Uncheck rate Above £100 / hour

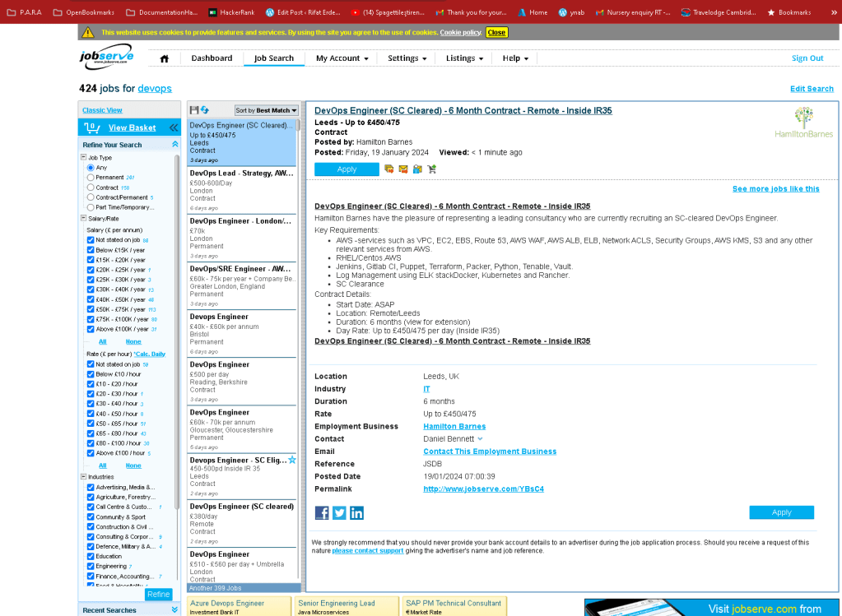[x=91, y=453]
